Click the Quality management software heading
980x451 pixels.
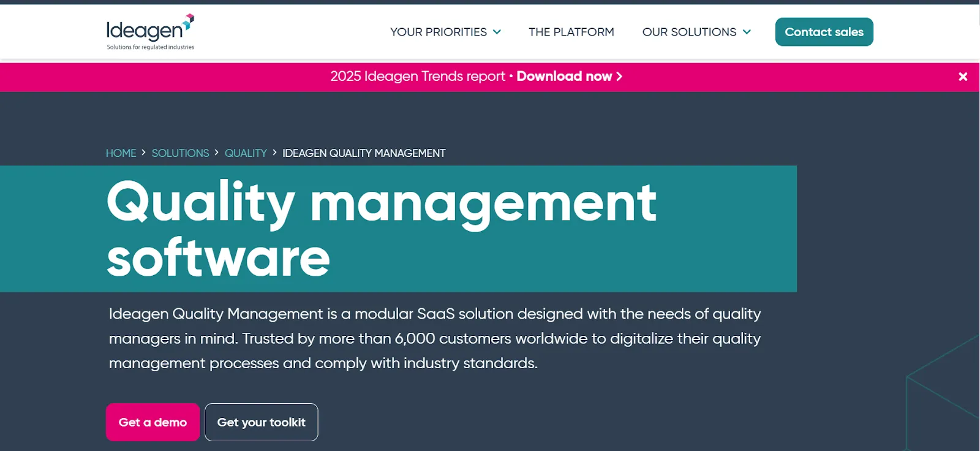coord(382,229)
